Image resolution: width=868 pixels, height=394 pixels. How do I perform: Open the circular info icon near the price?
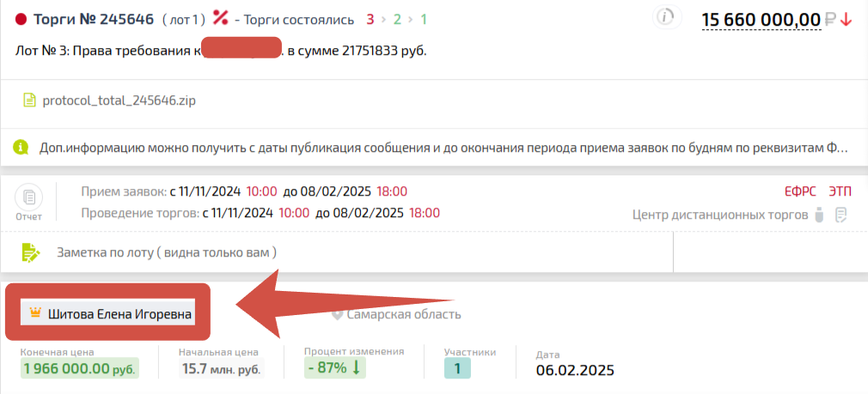point(665,17)
